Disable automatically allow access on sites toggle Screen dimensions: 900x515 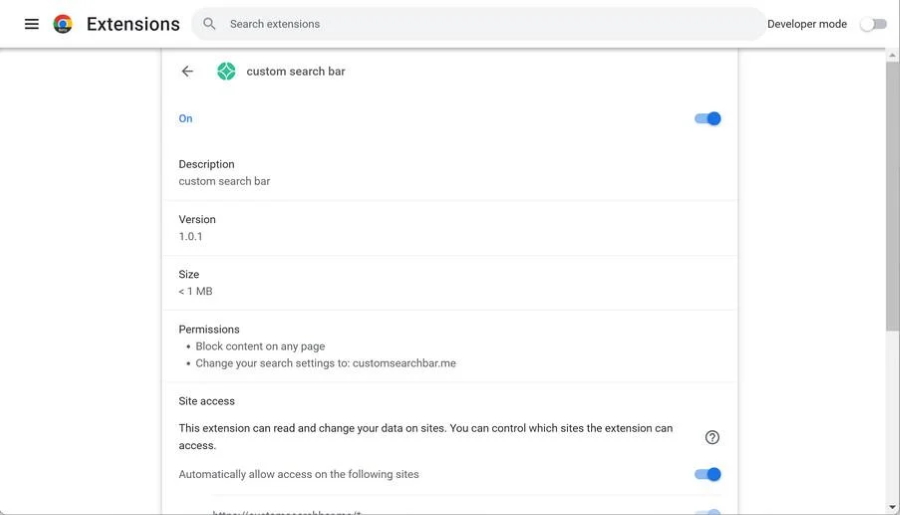click(707, 475)
